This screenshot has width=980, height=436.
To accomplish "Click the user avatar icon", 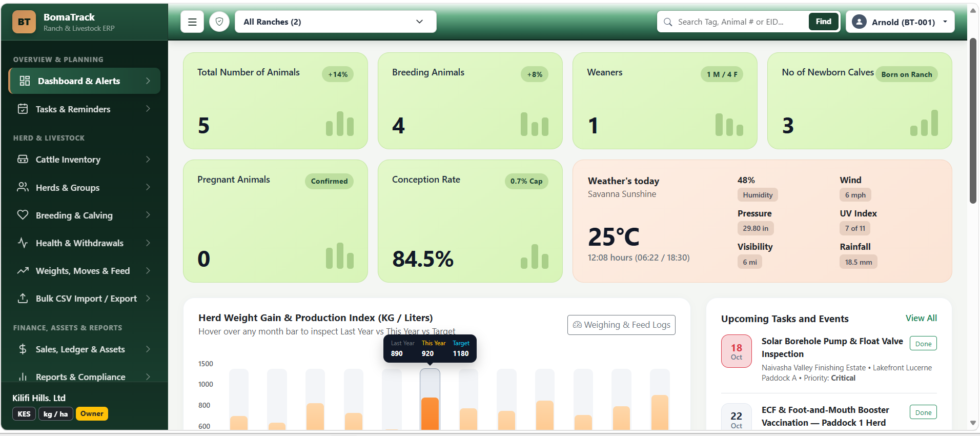I will 859,22.
